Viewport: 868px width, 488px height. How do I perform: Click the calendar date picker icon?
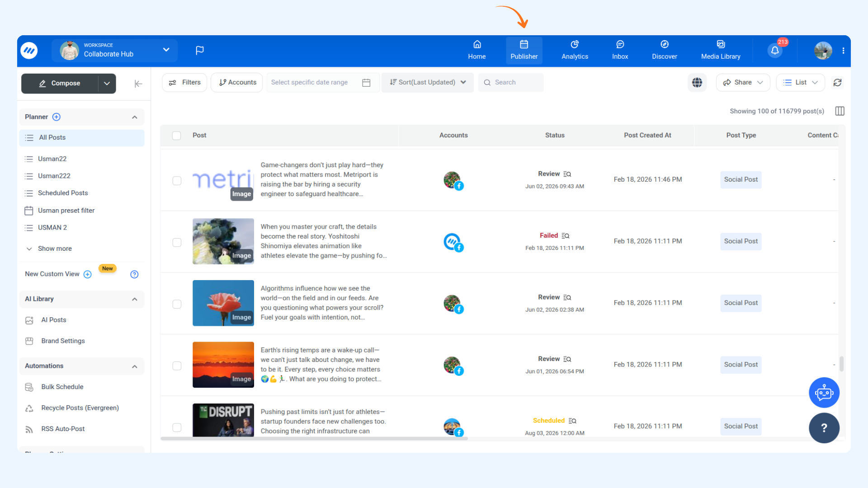[366, 83]
